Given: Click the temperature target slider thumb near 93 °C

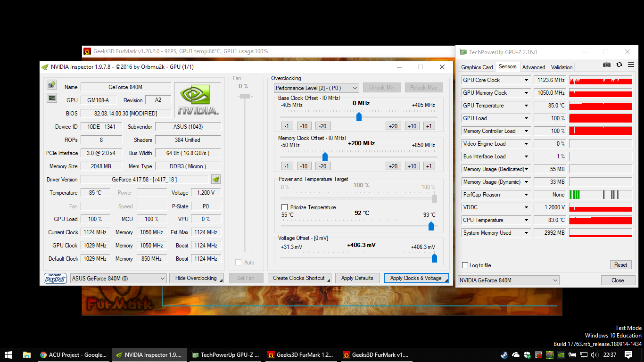Looking at the screenshot, I should tap(431, 226).
